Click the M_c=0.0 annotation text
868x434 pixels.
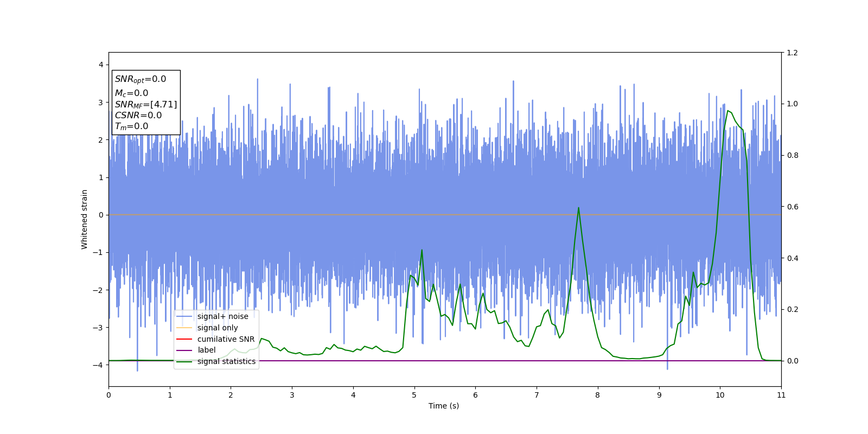click(131, 93)
